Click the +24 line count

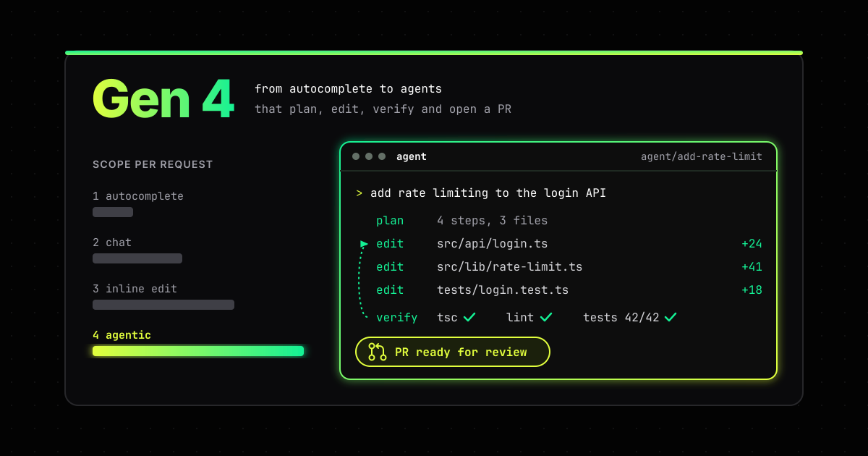752,244
